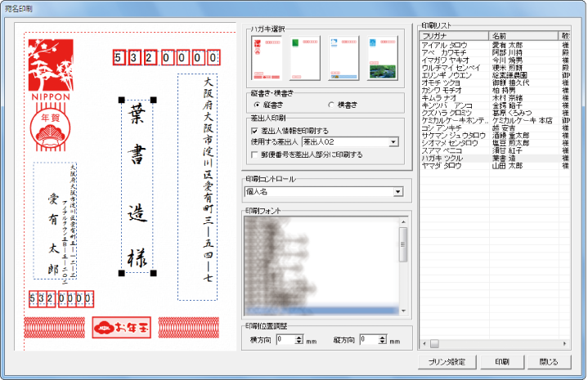The height and width of the screenshot is (380, 588).
Task: Enable 郵便番号を差出人部分に印刷する checkbox
Action: click(255, 154)
